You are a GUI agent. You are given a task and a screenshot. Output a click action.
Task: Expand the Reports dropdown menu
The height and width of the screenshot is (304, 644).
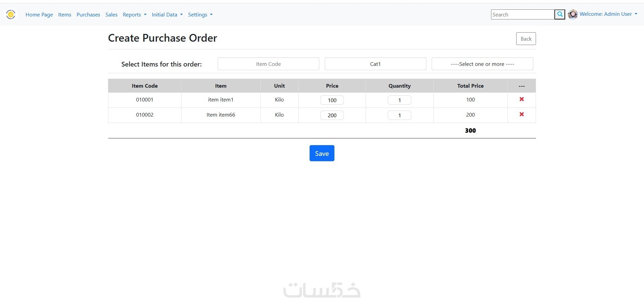point(135,14)
